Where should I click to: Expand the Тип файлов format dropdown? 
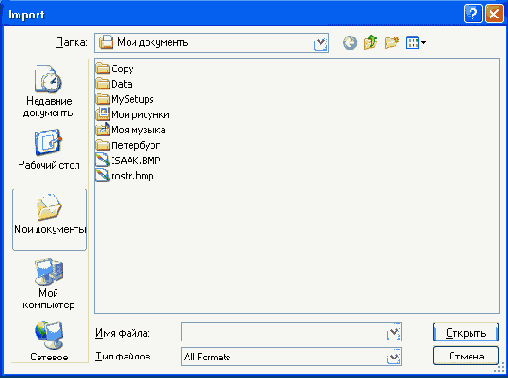coord(394,357)
